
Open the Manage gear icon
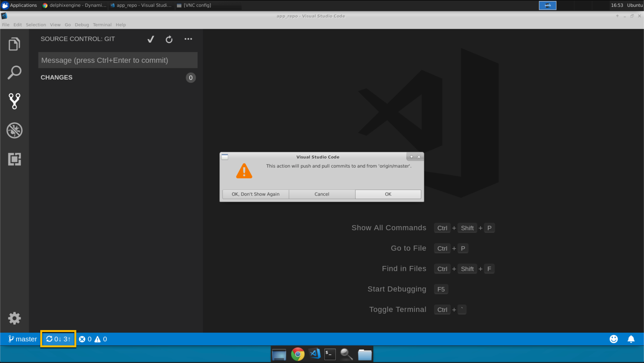click(14, 318)
